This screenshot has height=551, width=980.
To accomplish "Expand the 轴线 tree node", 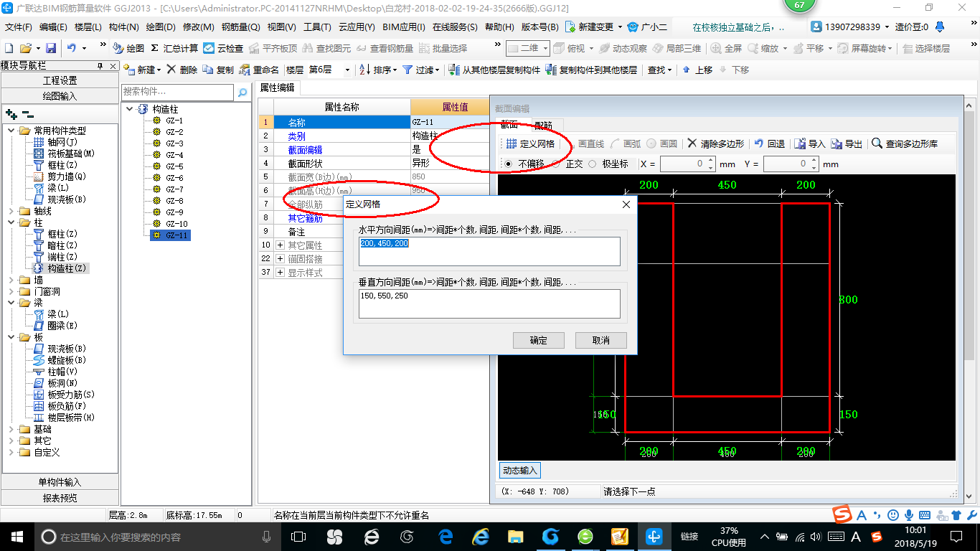I will coord(11,211).
